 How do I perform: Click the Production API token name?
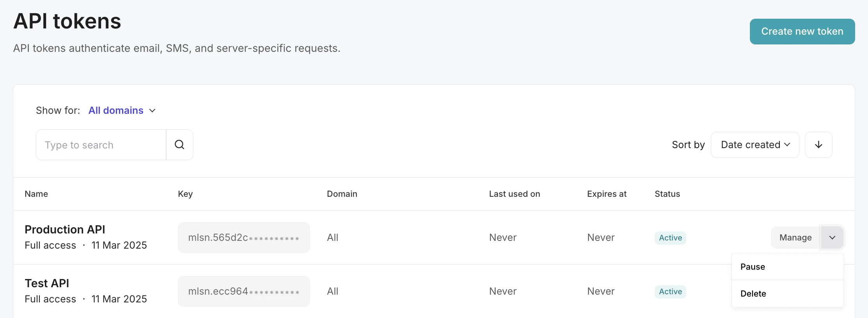[65, 230]
